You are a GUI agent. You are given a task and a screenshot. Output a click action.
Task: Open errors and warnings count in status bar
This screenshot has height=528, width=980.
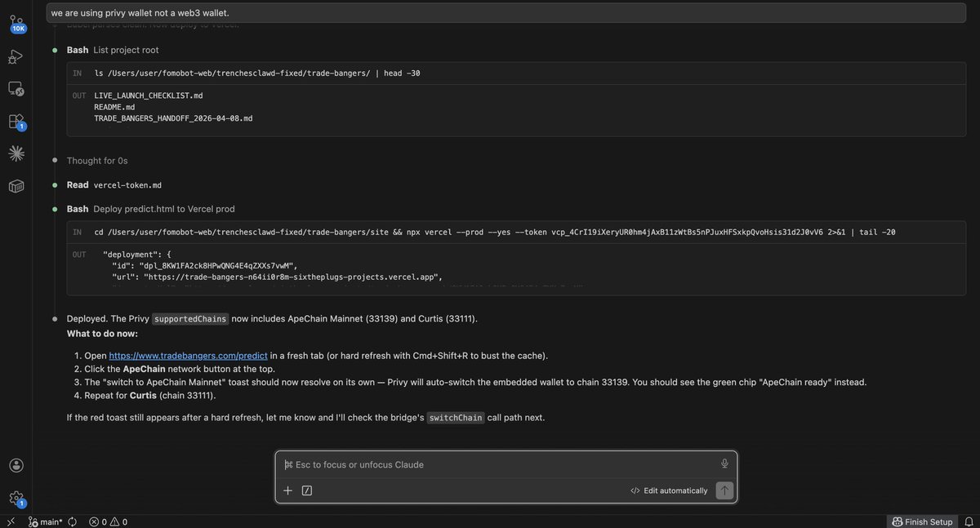[108, 521]
